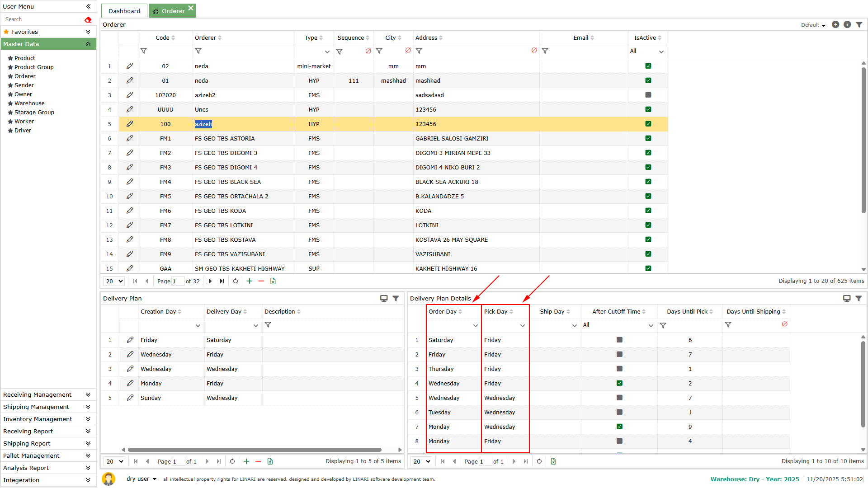Click monitor icon in Delivery Plan Details header
868x488 pixels.
pyautogui.click(x=846, y=298)
